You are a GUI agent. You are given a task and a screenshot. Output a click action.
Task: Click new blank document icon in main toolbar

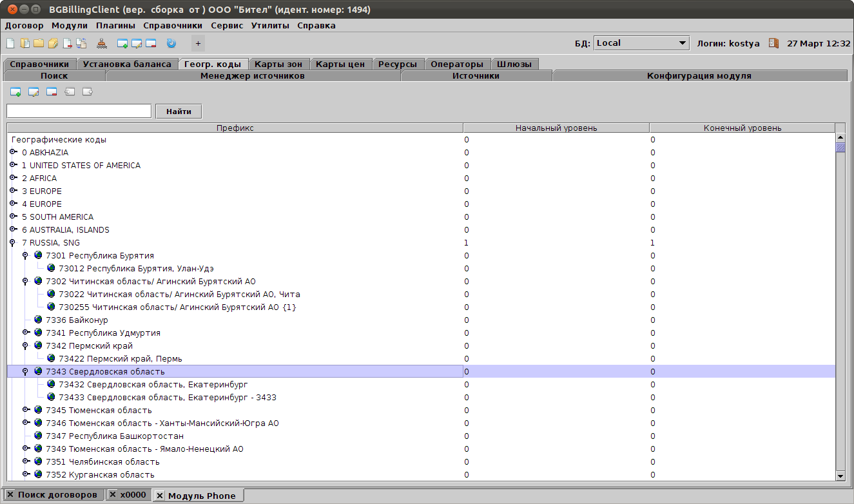(10, 44)
